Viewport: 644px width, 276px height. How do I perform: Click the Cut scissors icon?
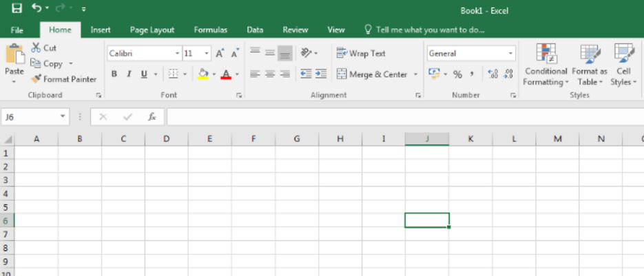[37, 48]
